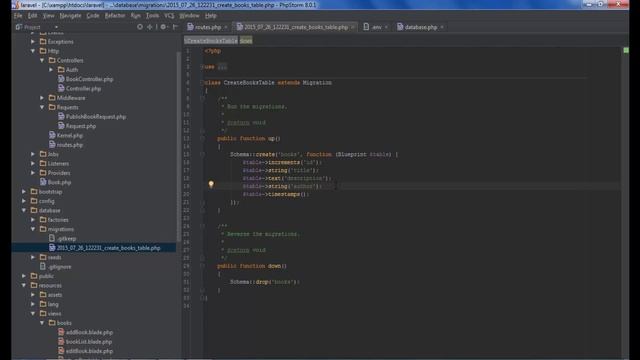Toggle fold marker on the Schema::create line
This screenshot has height=360, width=640.
click(202, 154)
